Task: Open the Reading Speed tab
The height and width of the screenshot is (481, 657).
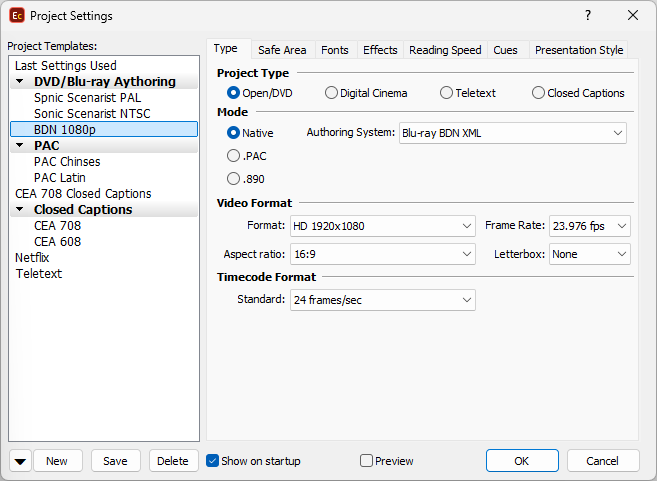Action: 445,50
